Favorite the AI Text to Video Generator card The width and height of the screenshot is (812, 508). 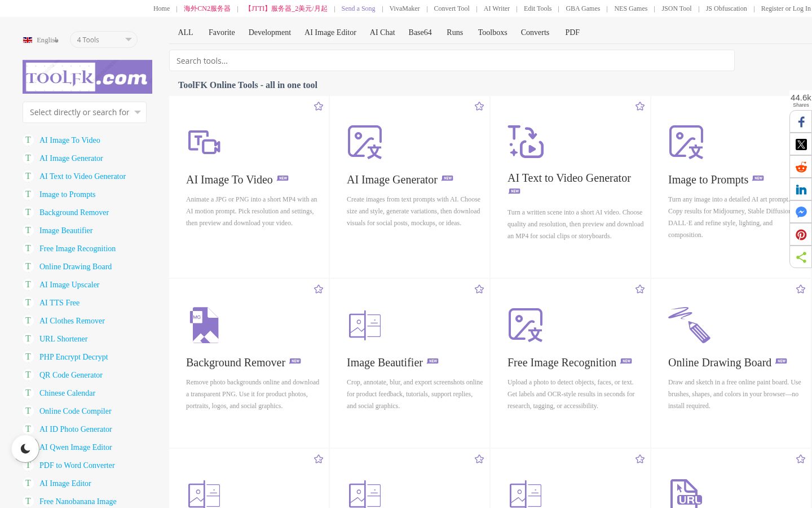(640, 106)
